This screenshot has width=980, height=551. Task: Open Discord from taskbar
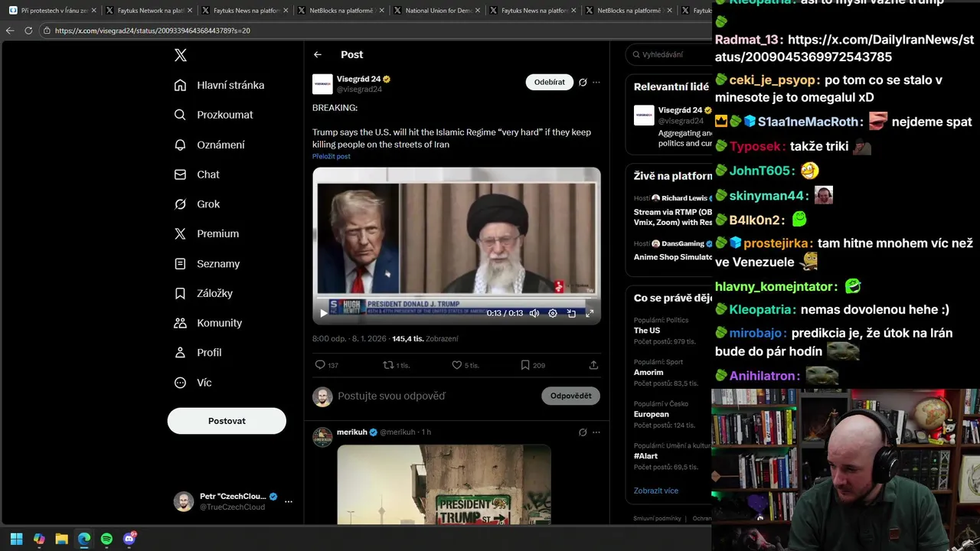click(x=129, y=539)
